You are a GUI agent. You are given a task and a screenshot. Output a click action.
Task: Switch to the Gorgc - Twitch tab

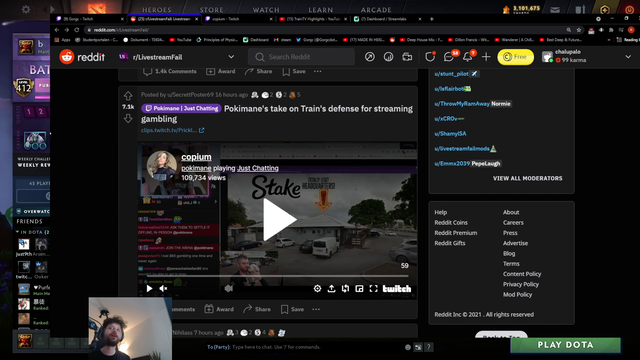90,19
